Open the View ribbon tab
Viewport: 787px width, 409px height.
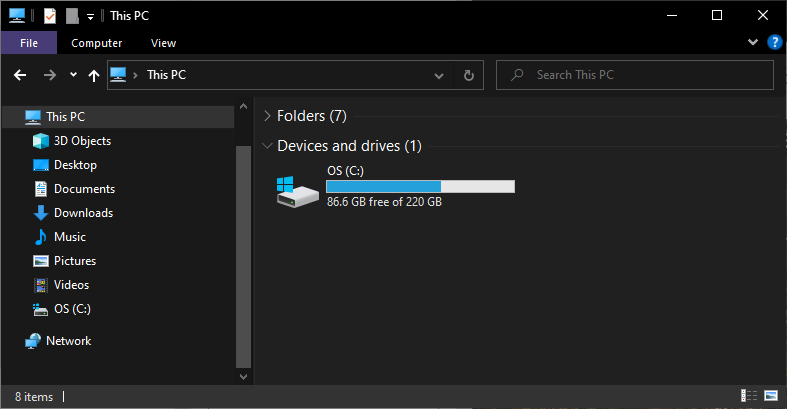click(x=163, y=43)
